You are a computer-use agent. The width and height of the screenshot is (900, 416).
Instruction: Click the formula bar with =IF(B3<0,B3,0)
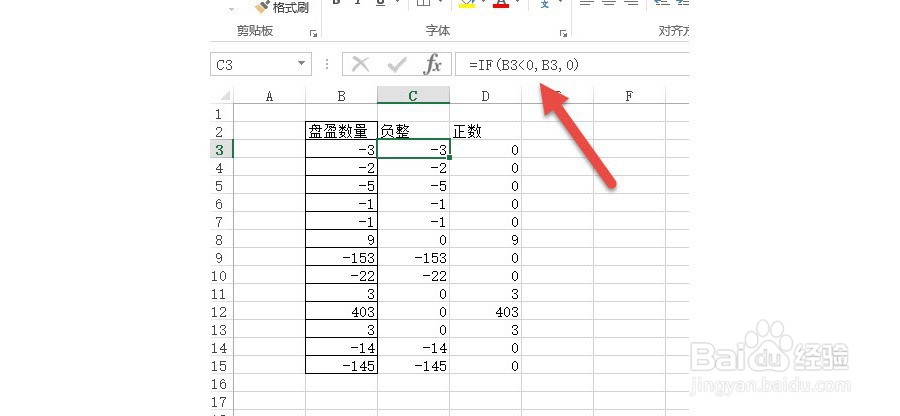(572, 64)
